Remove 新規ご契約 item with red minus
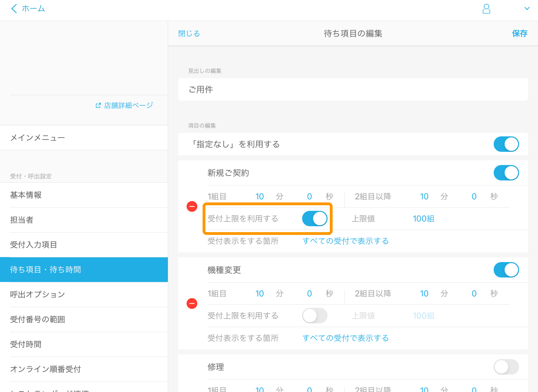Image resolution: width=538 pixels, height=392 pixels. click(x=192, y=207)
